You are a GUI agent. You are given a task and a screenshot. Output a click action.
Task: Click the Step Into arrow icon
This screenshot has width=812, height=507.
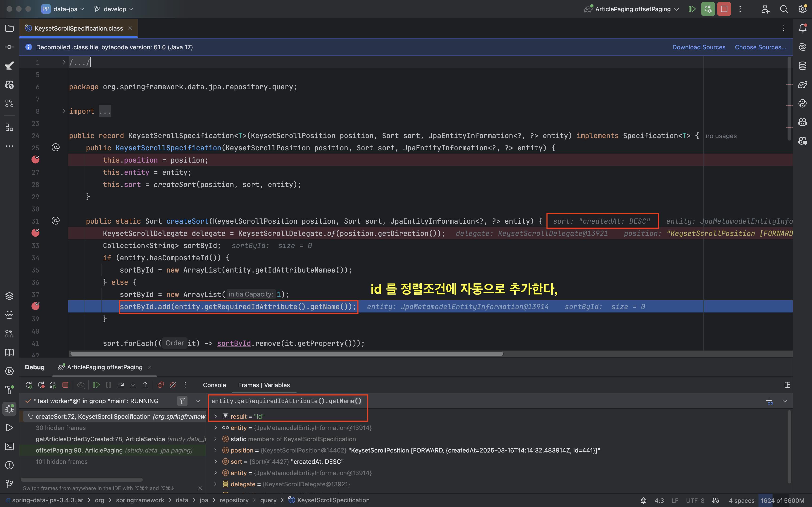point(133,385)
